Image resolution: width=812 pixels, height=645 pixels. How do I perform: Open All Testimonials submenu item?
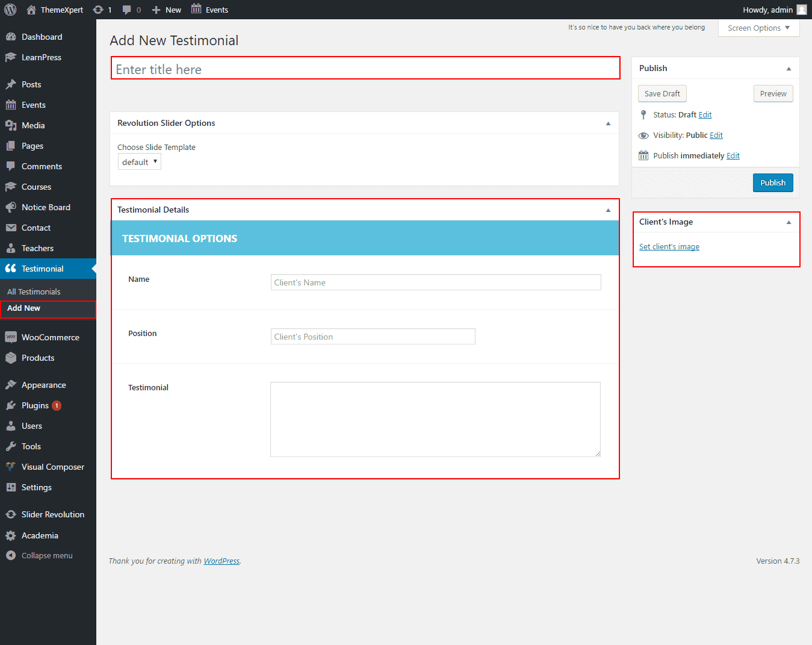point(34,291)
